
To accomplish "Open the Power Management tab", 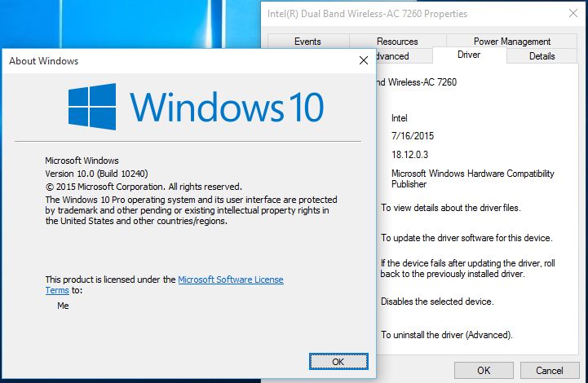I will coord(512,42).
